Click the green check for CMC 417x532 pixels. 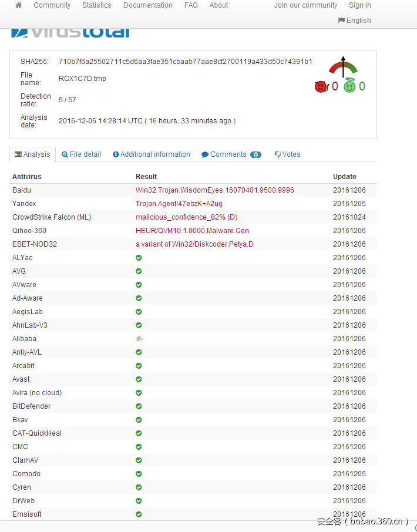[139, 447]
